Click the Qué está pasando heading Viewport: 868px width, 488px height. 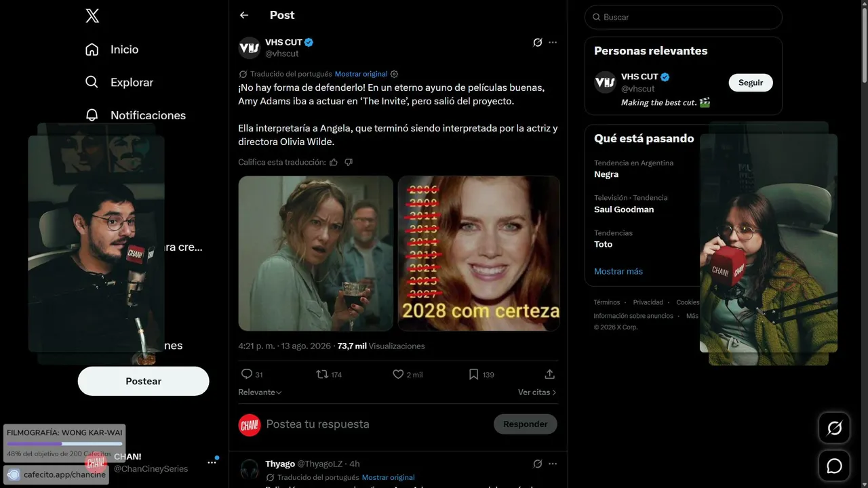coord(644,138)
